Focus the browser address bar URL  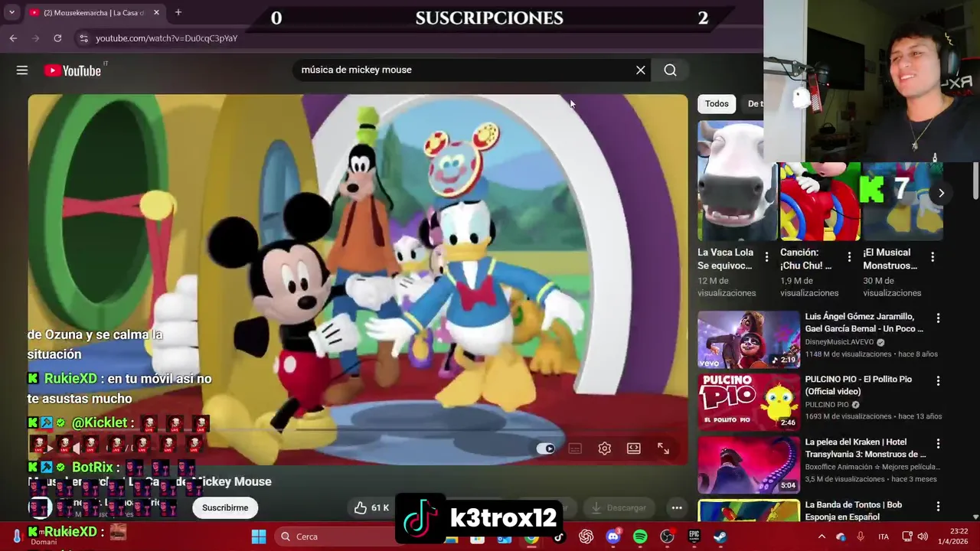coord(166,38)
